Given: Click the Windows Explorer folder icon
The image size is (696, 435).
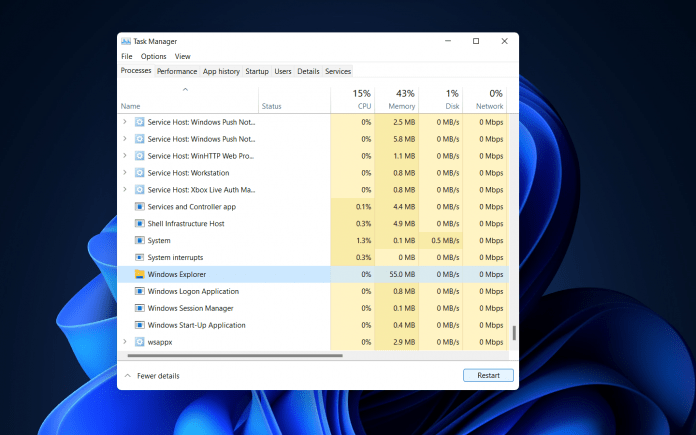Looking at the screenshot, I should tap(139, 274).
